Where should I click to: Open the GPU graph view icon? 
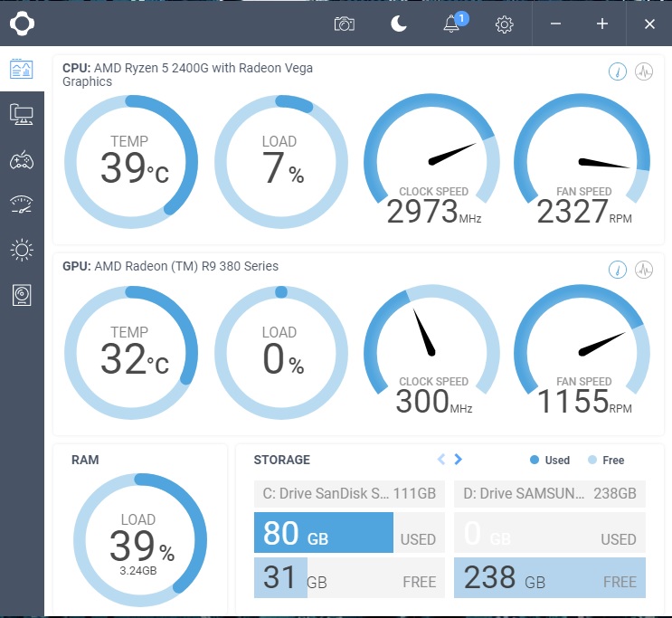644,270
